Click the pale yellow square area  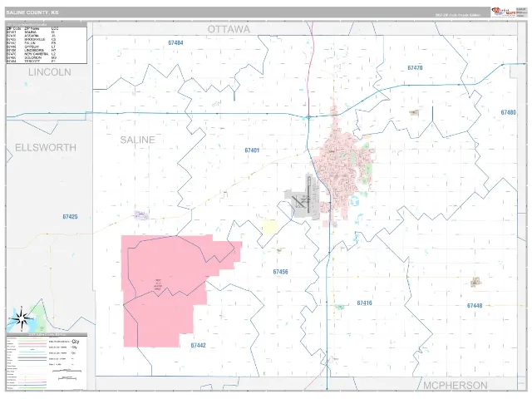tap(270, 227)
